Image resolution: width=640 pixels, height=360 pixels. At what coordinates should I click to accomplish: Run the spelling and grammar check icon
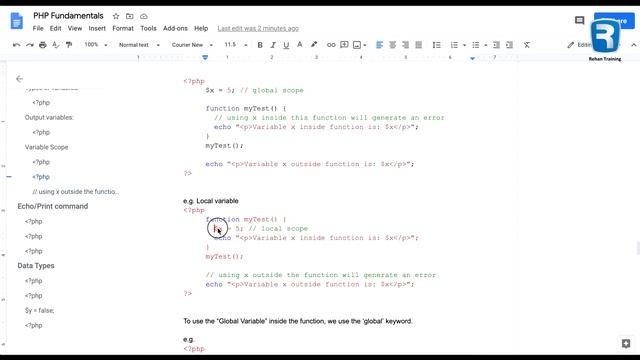tap(56, 45)
